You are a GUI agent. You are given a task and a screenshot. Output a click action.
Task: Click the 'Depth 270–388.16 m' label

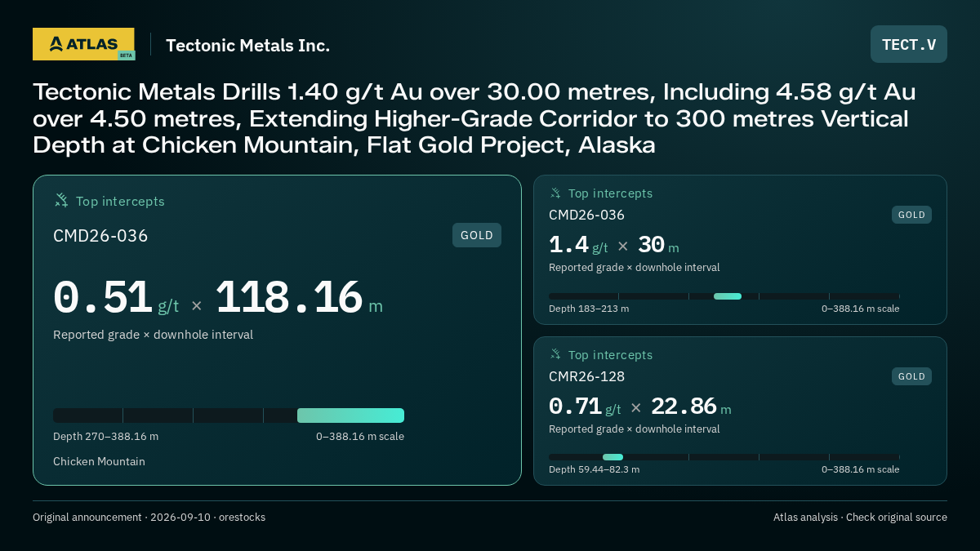105,436
